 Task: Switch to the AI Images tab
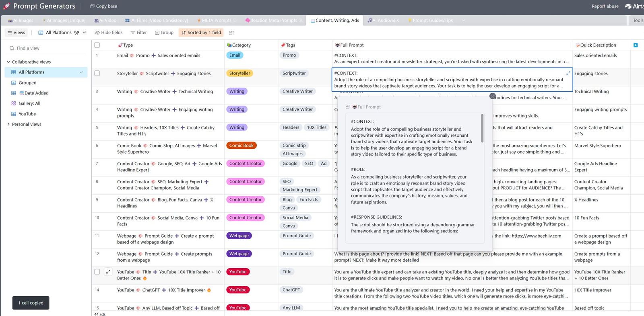21,20
